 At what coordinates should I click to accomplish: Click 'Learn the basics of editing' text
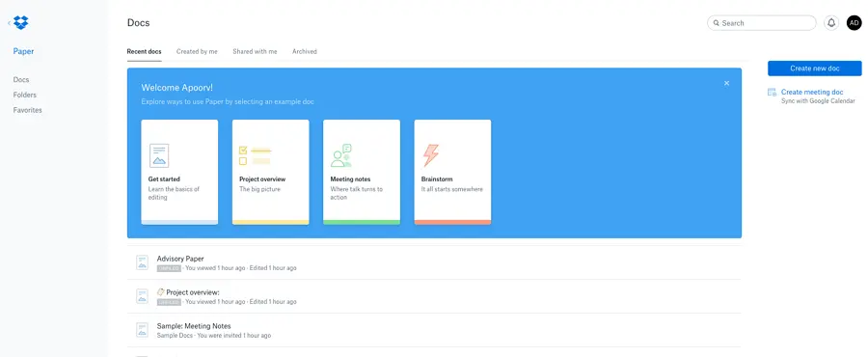click(x=174, y=193)
